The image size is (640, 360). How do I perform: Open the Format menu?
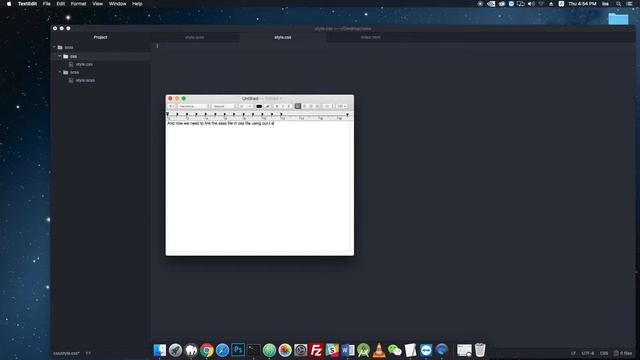point(78,4)
